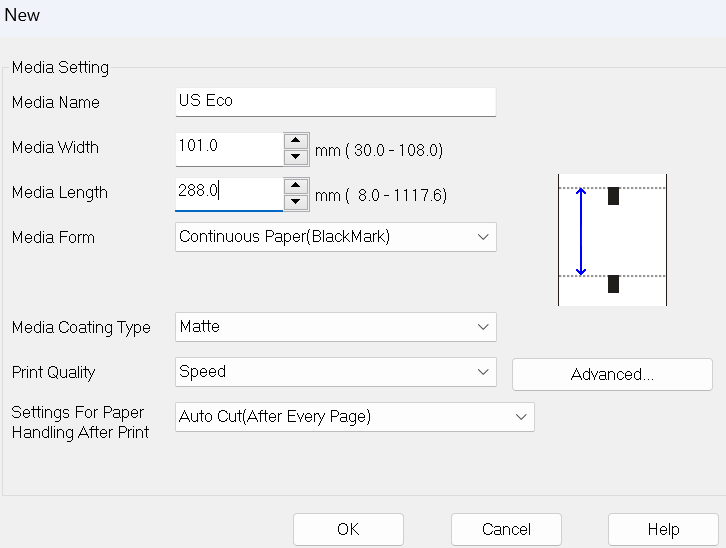The image size is (726, 548).
Task: Open Help for media settings
Action: point(663,529)
